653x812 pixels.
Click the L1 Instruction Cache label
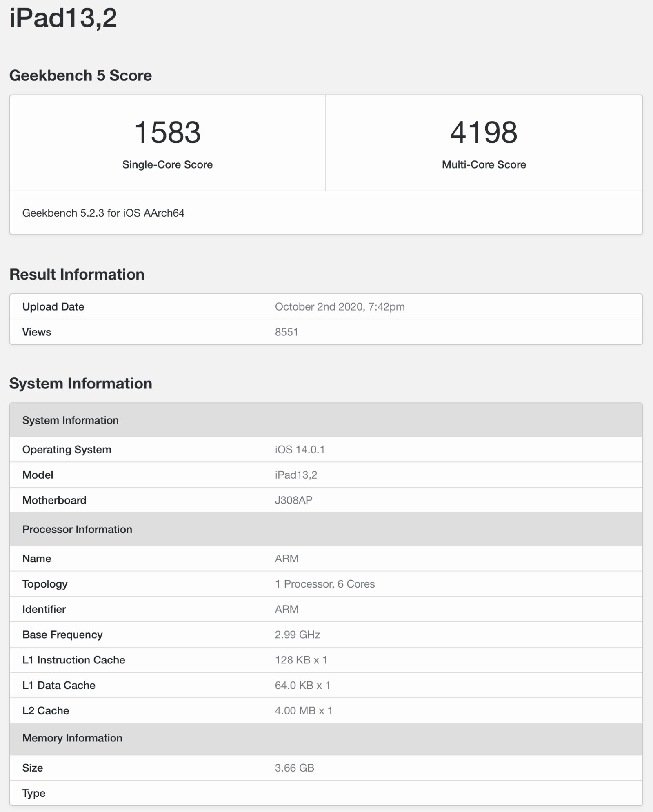(73, 660)
